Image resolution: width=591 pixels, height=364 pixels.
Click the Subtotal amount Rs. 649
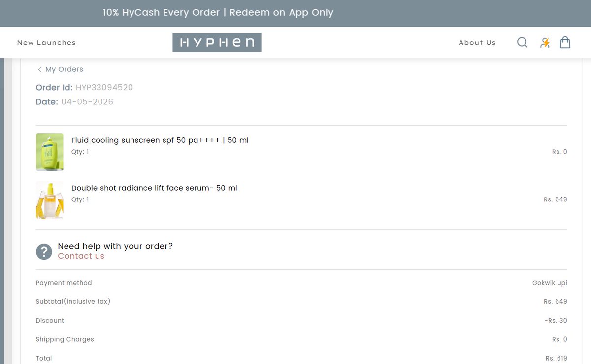click(556, 301)
